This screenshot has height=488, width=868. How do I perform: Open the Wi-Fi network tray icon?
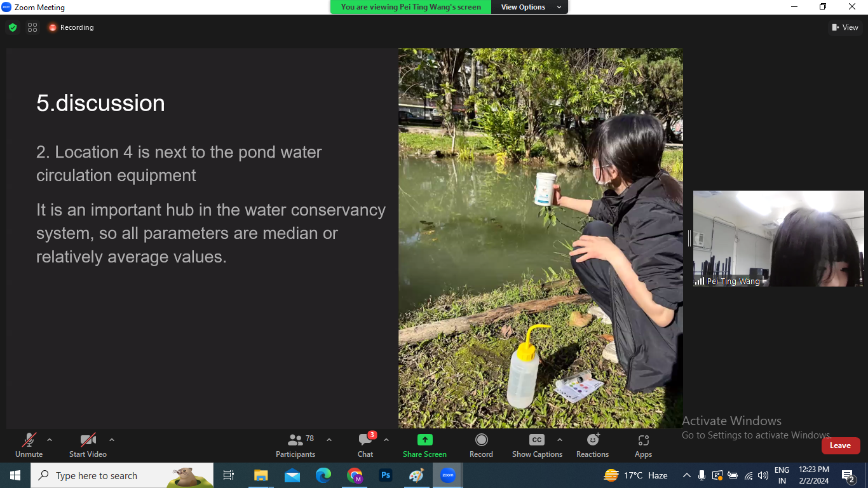748,475
